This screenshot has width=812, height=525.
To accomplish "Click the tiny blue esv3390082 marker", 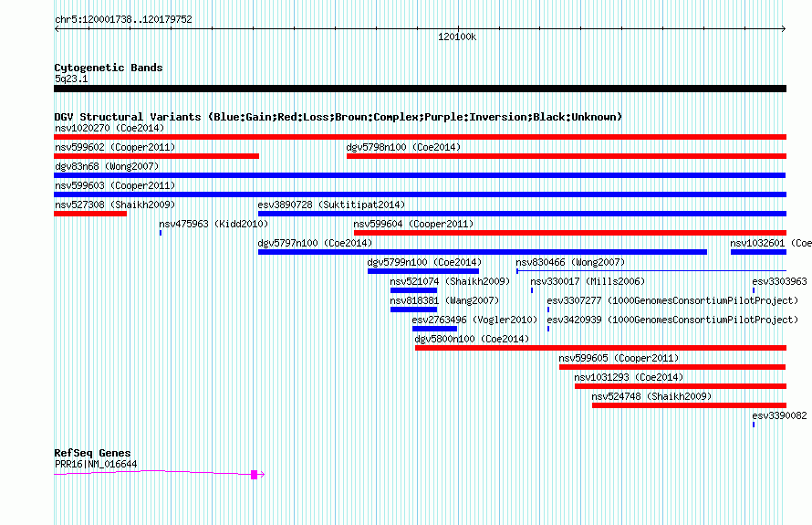I will 754,425.
